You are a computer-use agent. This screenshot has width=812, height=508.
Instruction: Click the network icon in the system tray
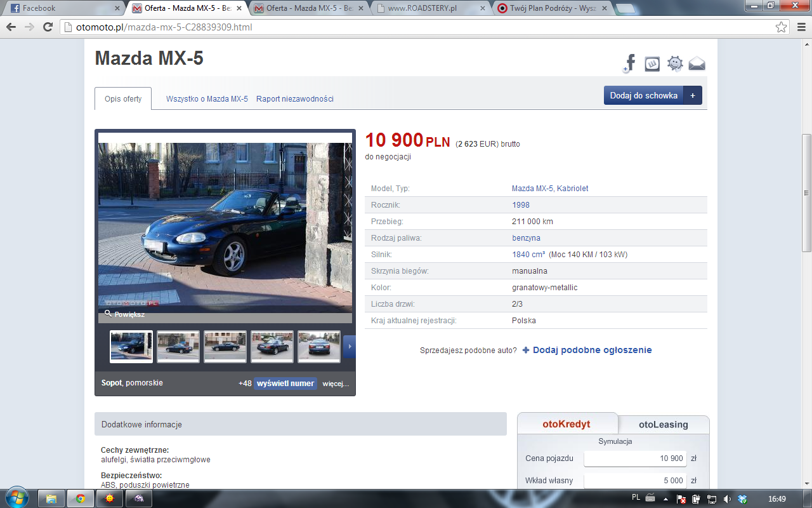pyautogui.click(x=712, y=498)
